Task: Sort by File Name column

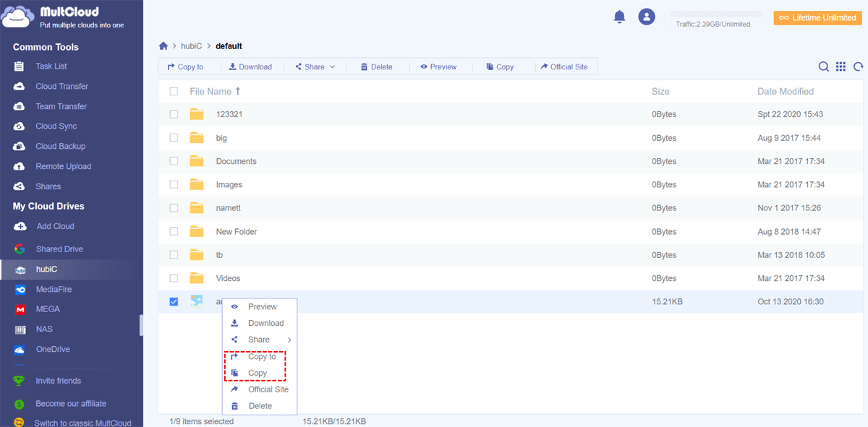Action: point(215,92)
